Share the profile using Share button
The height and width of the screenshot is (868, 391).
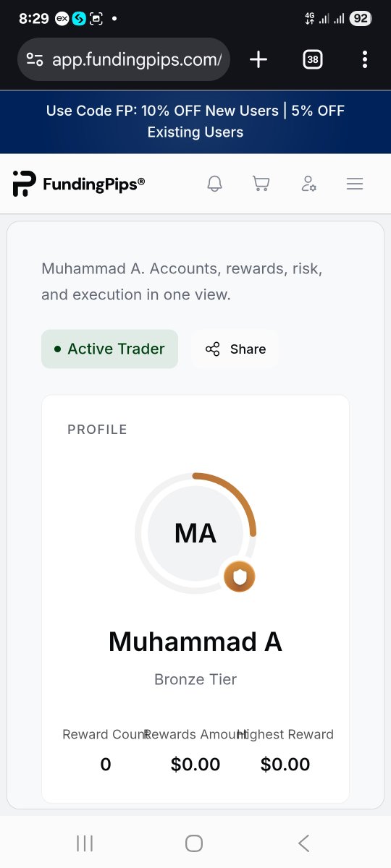[x=235, y=349]
